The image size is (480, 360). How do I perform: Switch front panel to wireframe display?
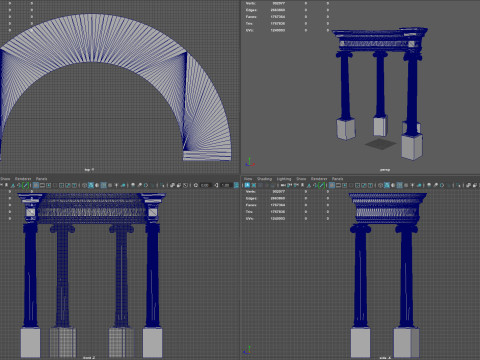click(x=84, y=185)
